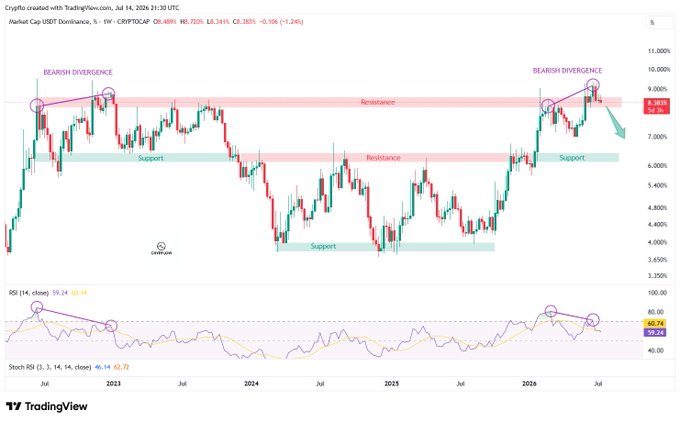
Task: Click the 9.000% price axis label
Action: (x=659, y=89)
